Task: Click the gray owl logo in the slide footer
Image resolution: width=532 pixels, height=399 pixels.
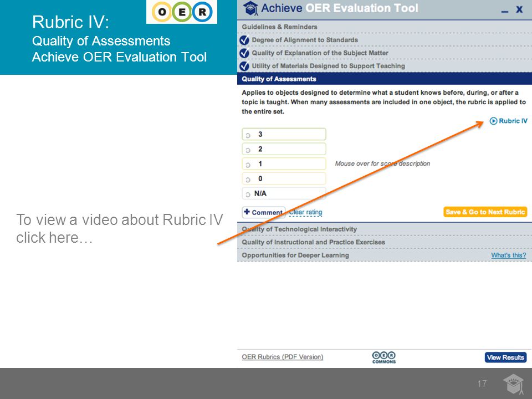Action: (x=514, y=383)
